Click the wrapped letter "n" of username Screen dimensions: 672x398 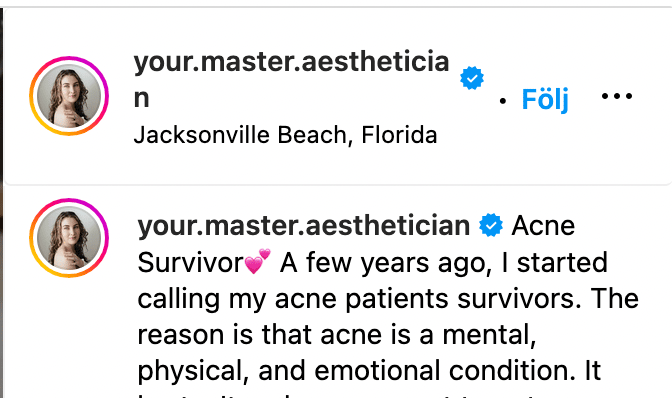coord(141,99)
